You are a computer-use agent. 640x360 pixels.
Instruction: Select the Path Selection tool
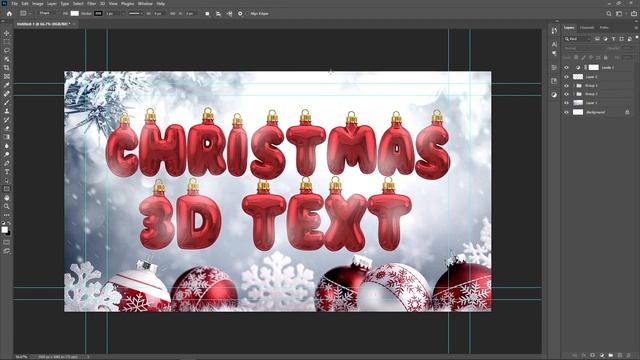coord(7,180)
